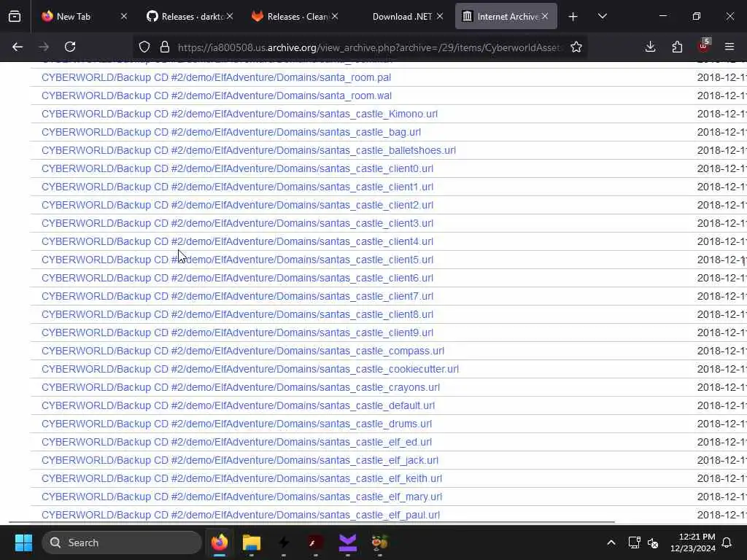Open Firefox from the taskbar
Screen dimensions: 747x560
click(x=220, y=542)
